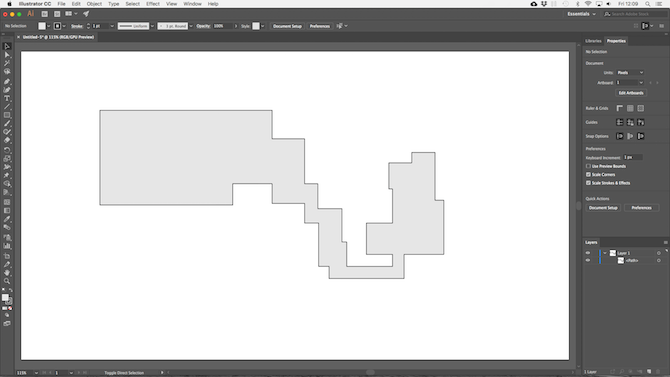Pick the Rectangle tool

[7, 115]
